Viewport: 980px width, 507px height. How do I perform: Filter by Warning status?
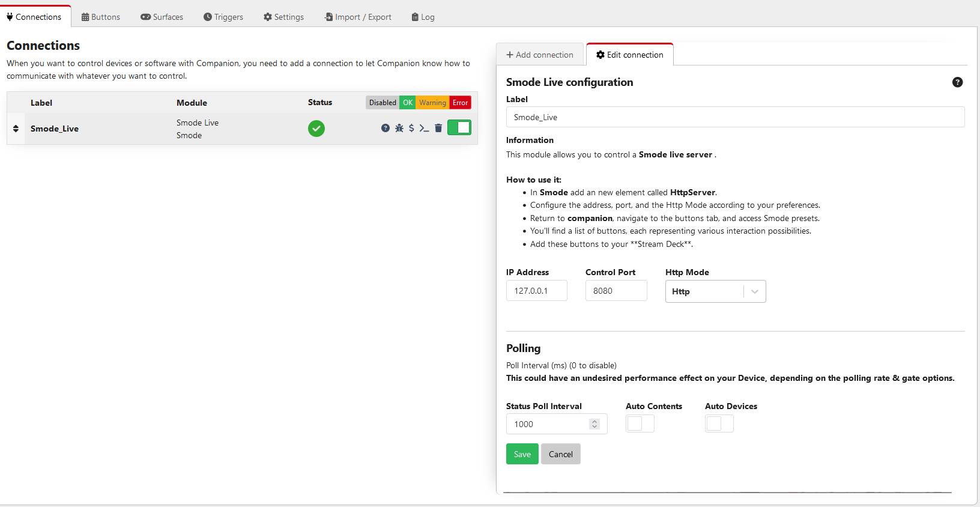pos(432,103)
